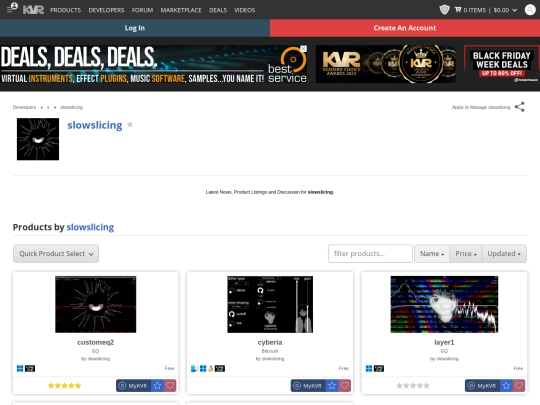Click the Mac platform icon on cyberia
This screenshot has width=540, height=405.
[194, 368]
